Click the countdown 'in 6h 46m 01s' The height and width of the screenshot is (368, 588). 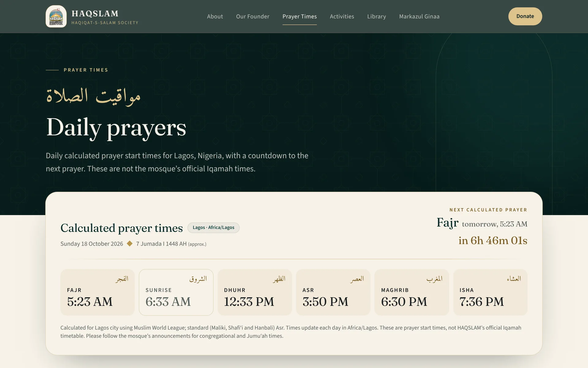coord(493,240)
